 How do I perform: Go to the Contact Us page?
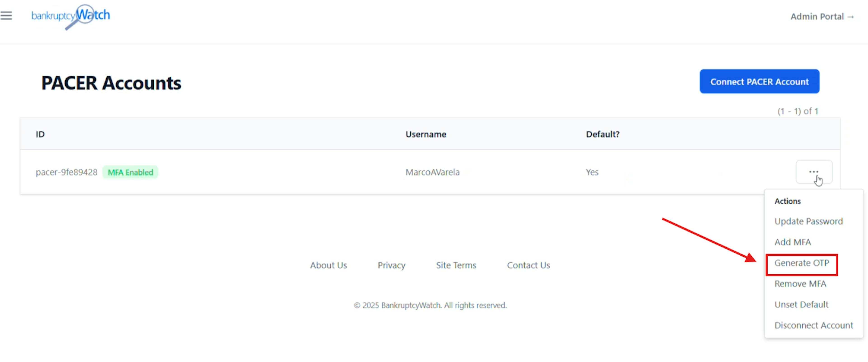tap(528, 265)
